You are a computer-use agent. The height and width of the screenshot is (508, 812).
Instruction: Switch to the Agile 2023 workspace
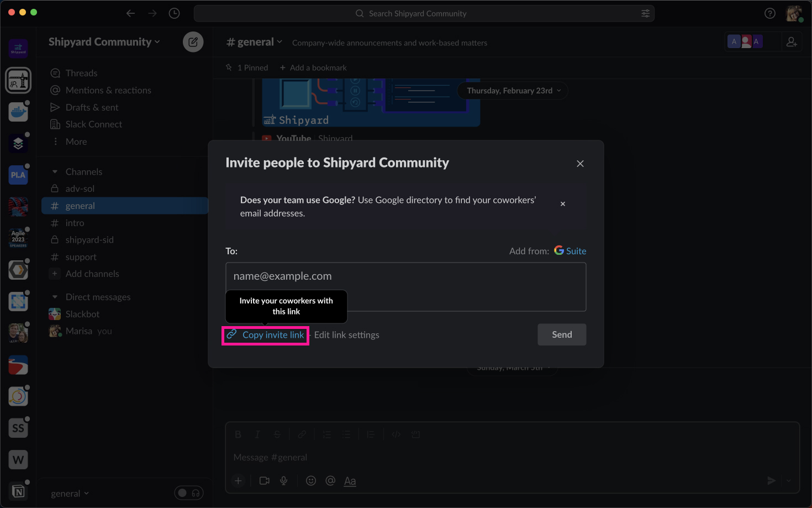[18, 238]
